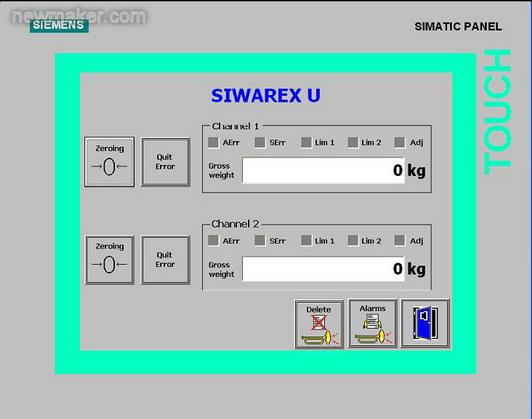Click the Adj indicator in Channel 1

[x=400, y=142]
